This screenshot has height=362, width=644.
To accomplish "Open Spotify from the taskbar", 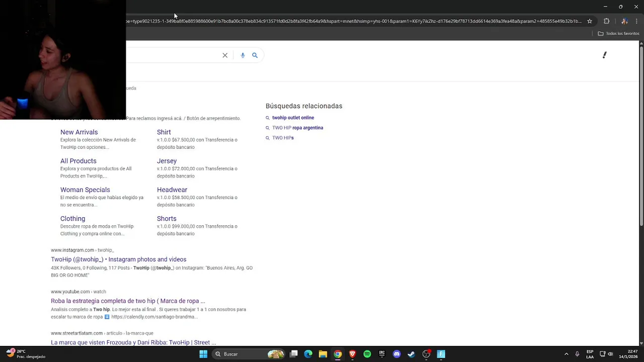I will coord(367,354).
